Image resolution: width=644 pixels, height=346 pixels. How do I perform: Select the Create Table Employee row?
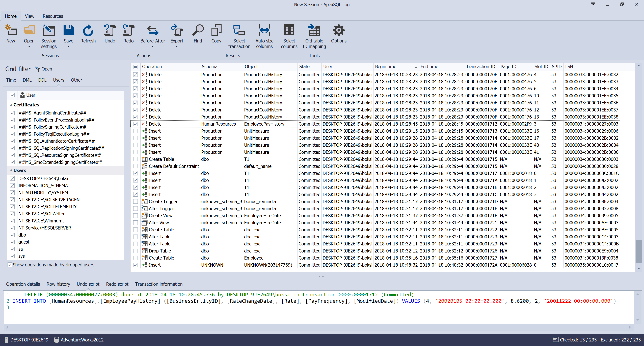375,258
